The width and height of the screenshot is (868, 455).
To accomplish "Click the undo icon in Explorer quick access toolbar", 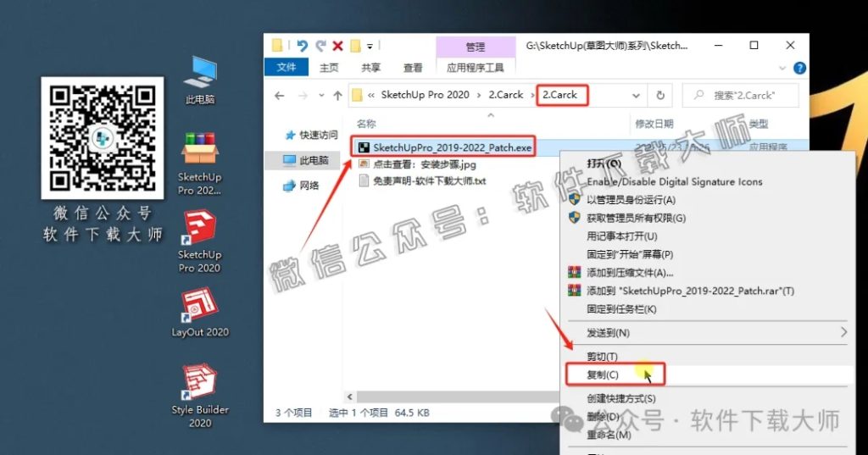I will [302, 46].
